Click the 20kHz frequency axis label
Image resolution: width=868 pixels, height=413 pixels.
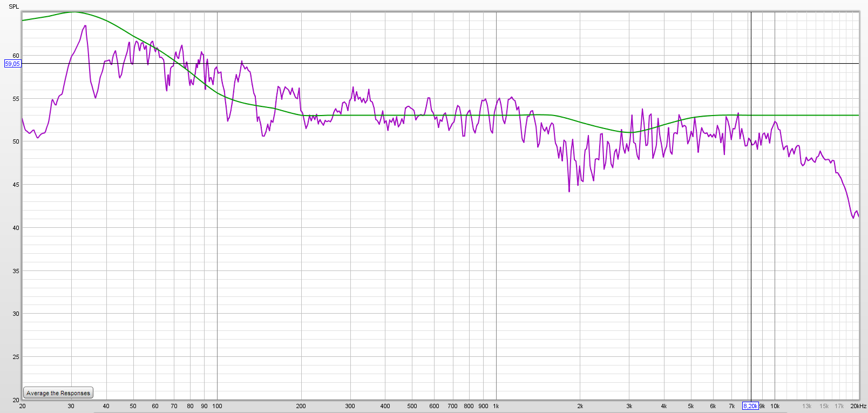tap(858, 406)
